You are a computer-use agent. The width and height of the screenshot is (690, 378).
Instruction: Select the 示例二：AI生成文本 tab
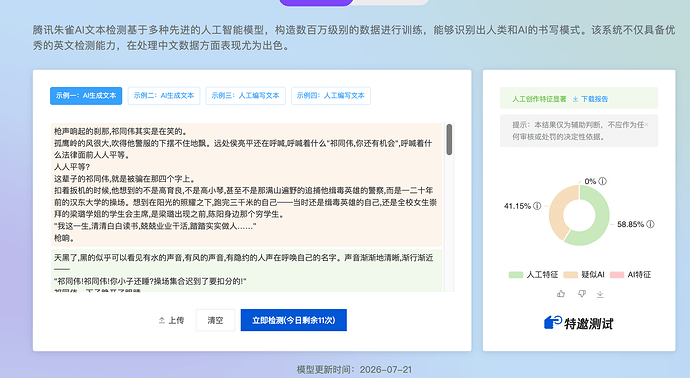pos(164,95)
